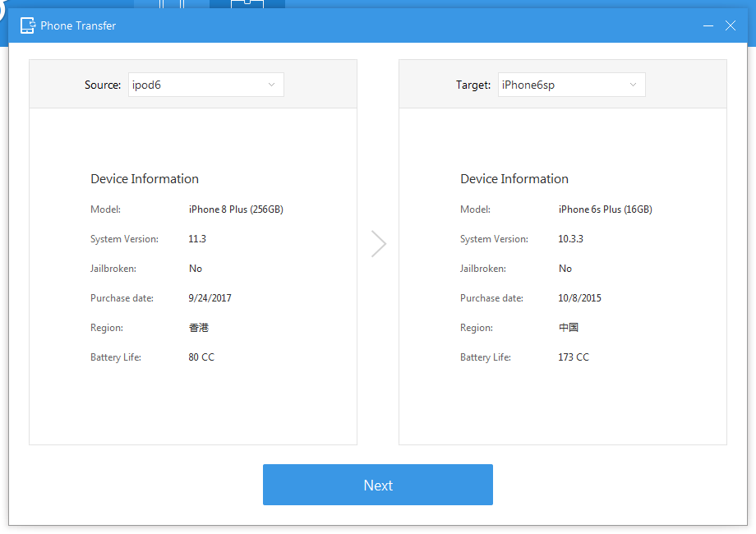Click the target Device Information heading
The height and width of the screenshot is (534, 756).
(514, 179)
